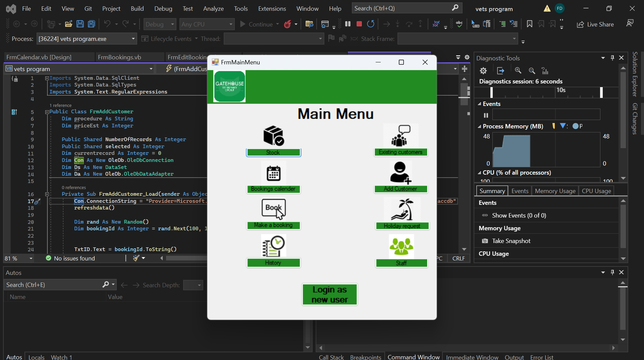Viewport: 644px width, 360px height.
Task: Click the Hot Reload flame icon
Action: tap(287, 24)
